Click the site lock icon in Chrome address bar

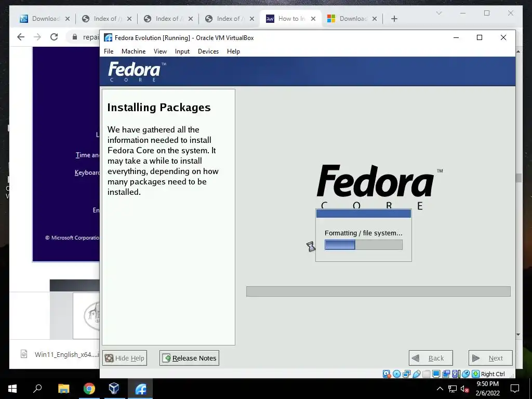75,37
